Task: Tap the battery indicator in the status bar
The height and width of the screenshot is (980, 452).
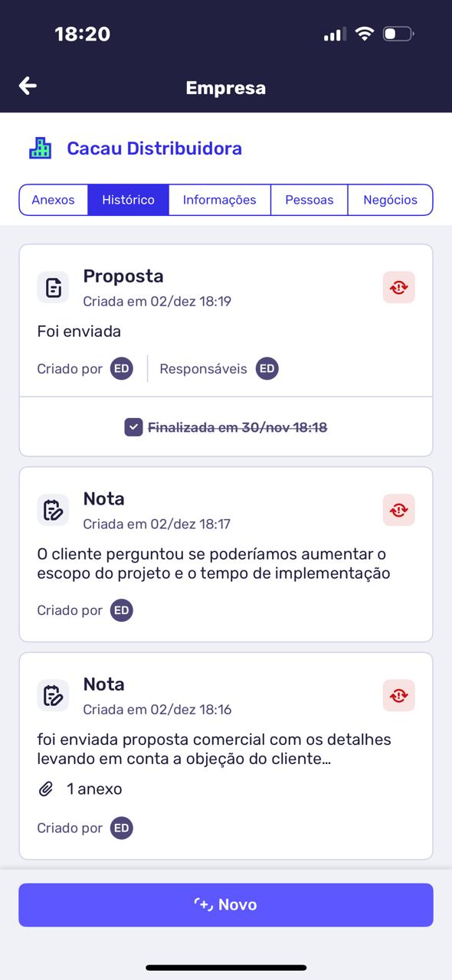Action: pyautogui.click(x=398, y=33)
